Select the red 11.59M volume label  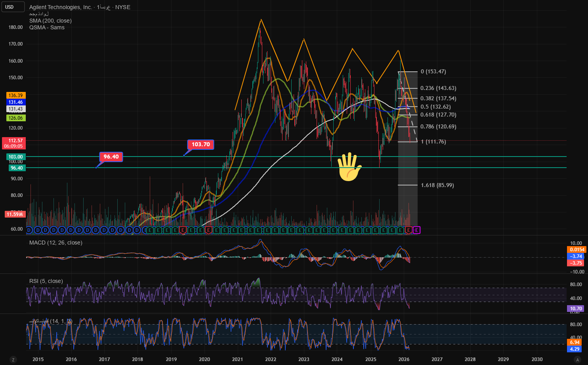pos(15,214)
